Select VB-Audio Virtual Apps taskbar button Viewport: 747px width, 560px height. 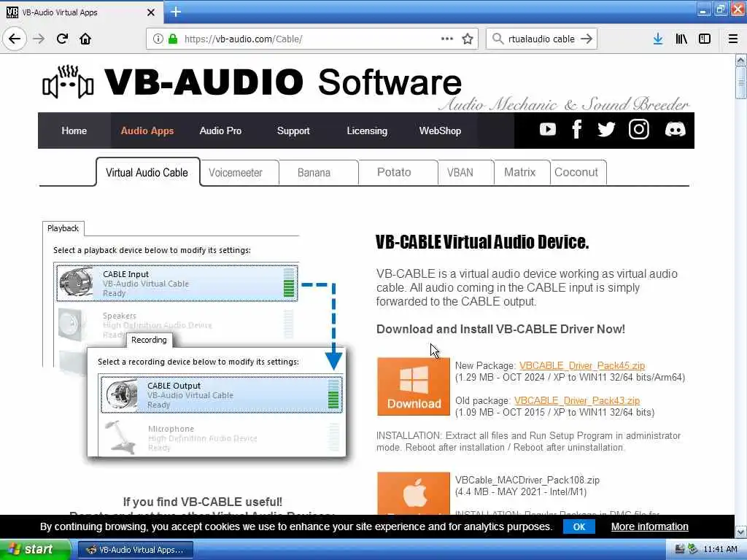[135, 550]
